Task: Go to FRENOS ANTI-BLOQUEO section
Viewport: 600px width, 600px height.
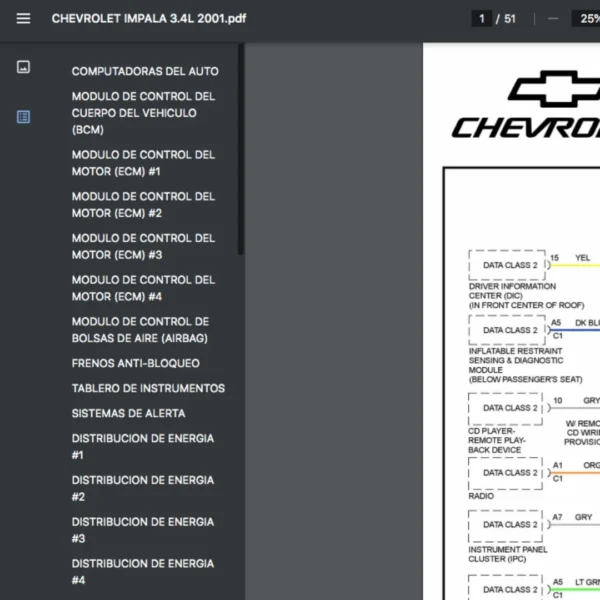Action: tap(135, 363)
